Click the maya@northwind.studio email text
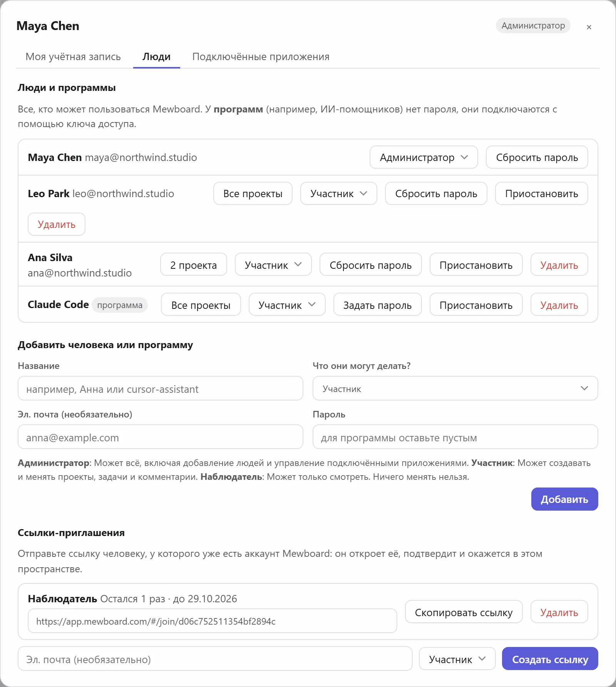Viewport: 616px width, 687px height. click(141, 157)
